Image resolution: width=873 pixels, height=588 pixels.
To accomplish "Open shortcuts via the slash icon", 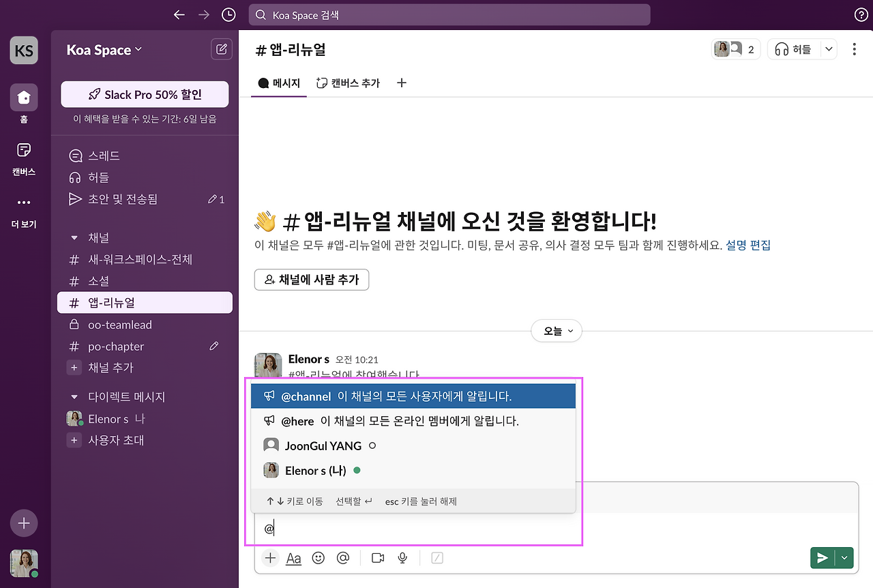I will pyautogui.click(x=436, y=557).
